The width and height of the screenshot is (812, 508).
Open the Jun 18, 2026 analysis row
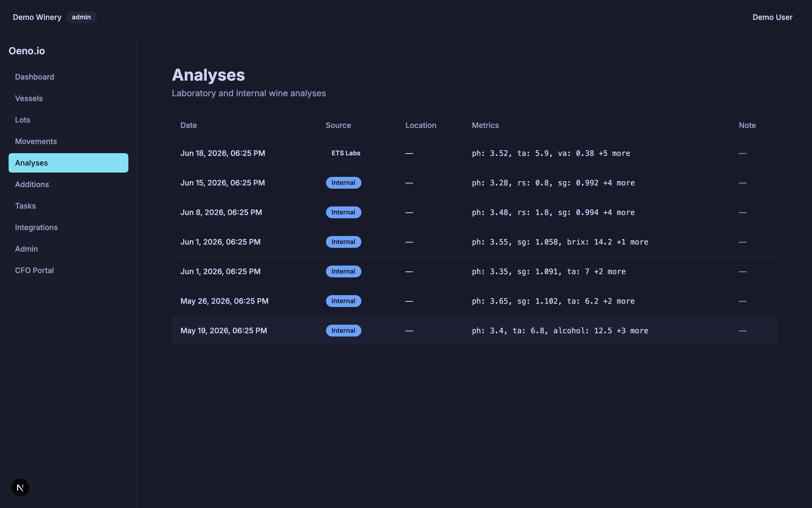[474, 153]
